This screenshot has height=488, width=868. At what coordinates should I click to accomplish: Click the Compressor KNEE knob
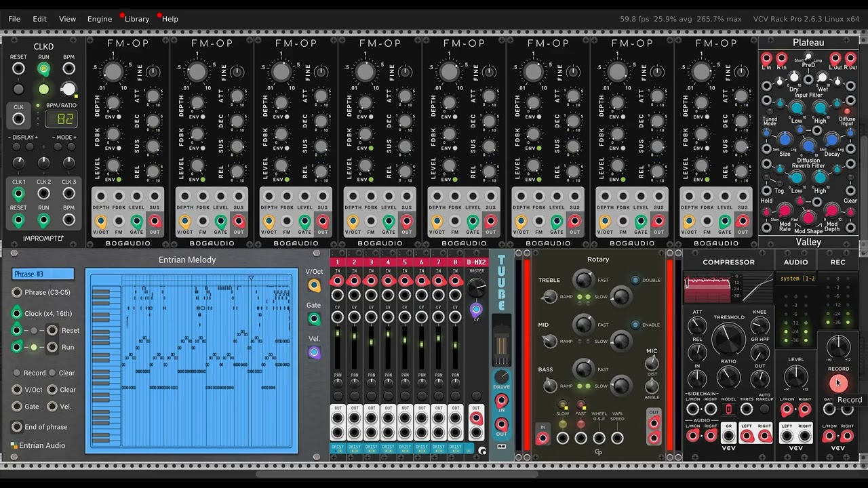tap(759, 327)
